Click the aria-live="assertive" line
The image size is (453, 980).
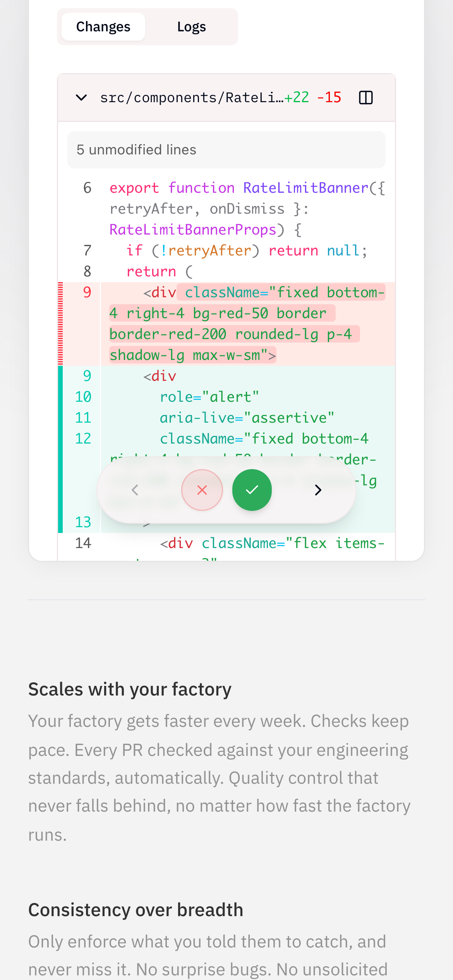tap(247, 418)
